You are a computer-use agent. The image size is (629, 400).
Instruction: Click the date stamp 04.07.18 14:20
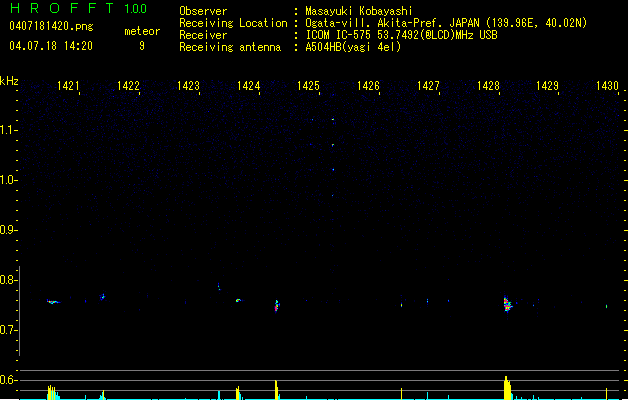51,46
